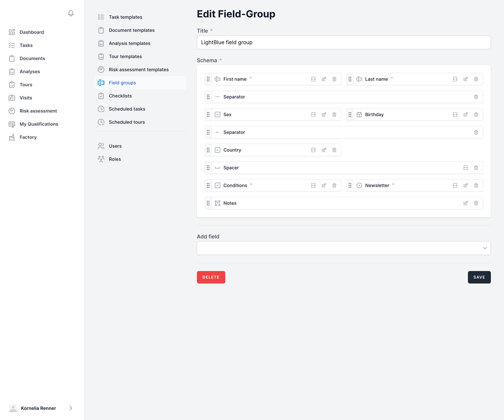The height and width of the screenshot is (420, 504).
Task: Grab the Country drag handle
Action: (x=208, y=150)
